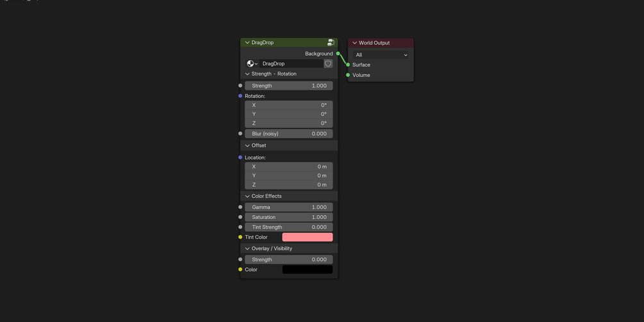This screenshot has height=322, width=644.
Task: Select the DragDrop node title text
Action: 263,42
